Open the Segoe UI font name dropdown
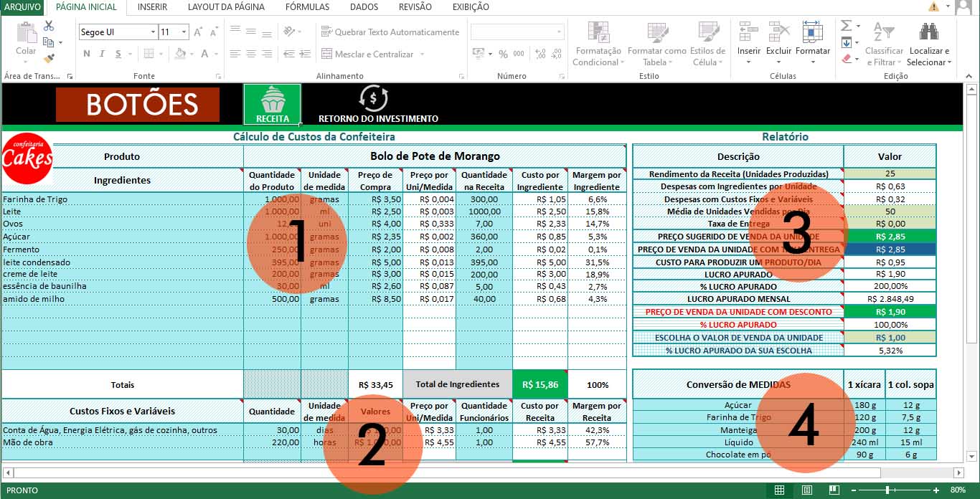Image resolution: width=980 pixels, height=499 pixels. click(x=154, y=32)
